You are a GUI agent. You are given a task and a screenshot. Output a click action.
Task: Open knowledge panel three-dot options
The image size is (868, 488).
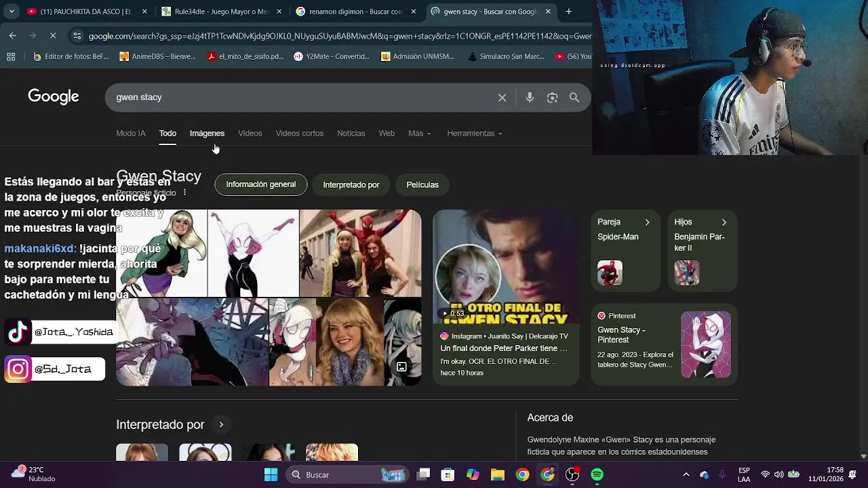click(184, 192)
